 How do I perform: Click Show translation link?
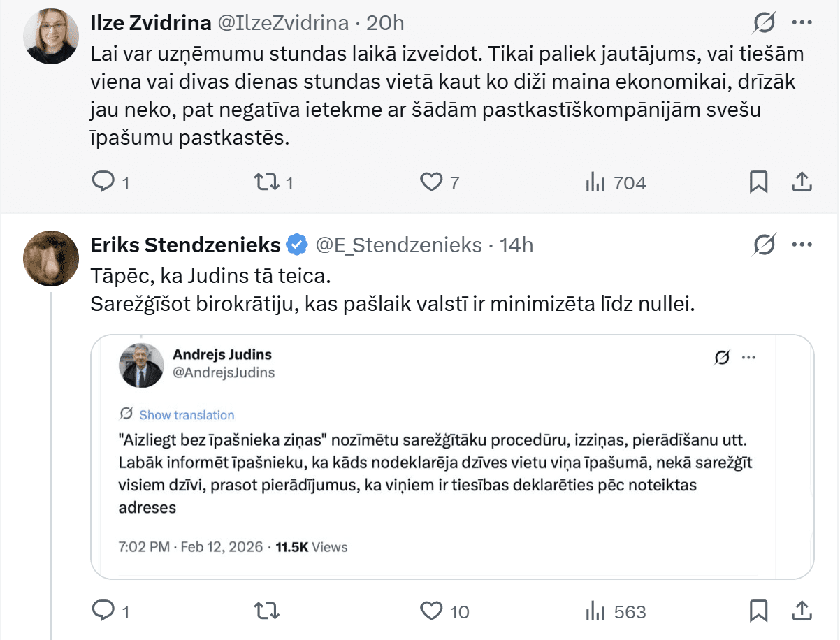click(187, 415)
